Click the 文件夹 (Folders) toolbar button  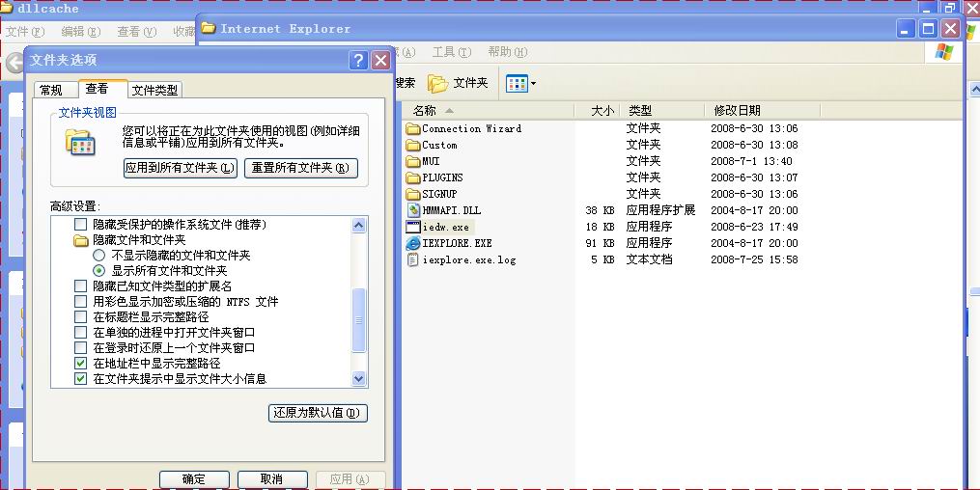coord(458,83)
